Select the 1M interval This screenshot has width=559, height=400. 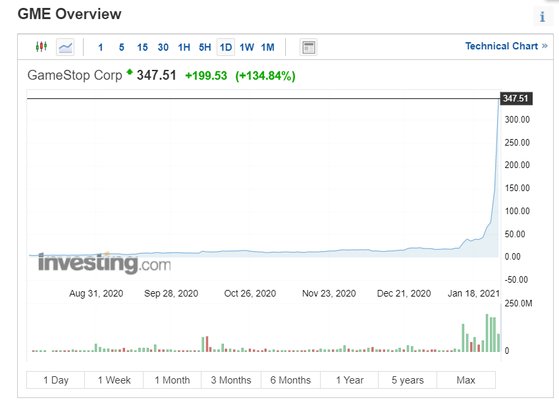[267, 47]
